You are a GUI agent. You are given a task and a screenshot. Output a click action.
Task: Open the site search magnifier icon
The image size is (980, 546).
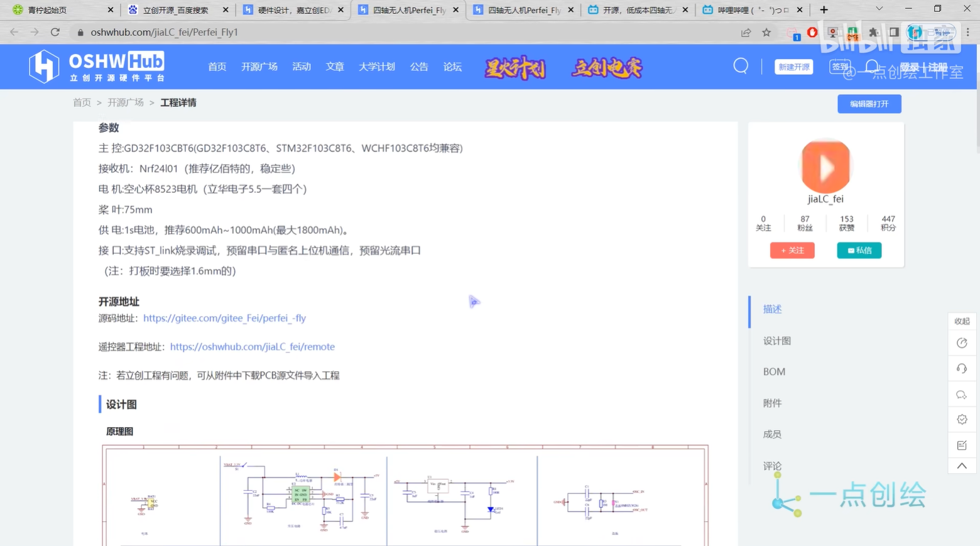pyautogui.click(x=741, y=66)
